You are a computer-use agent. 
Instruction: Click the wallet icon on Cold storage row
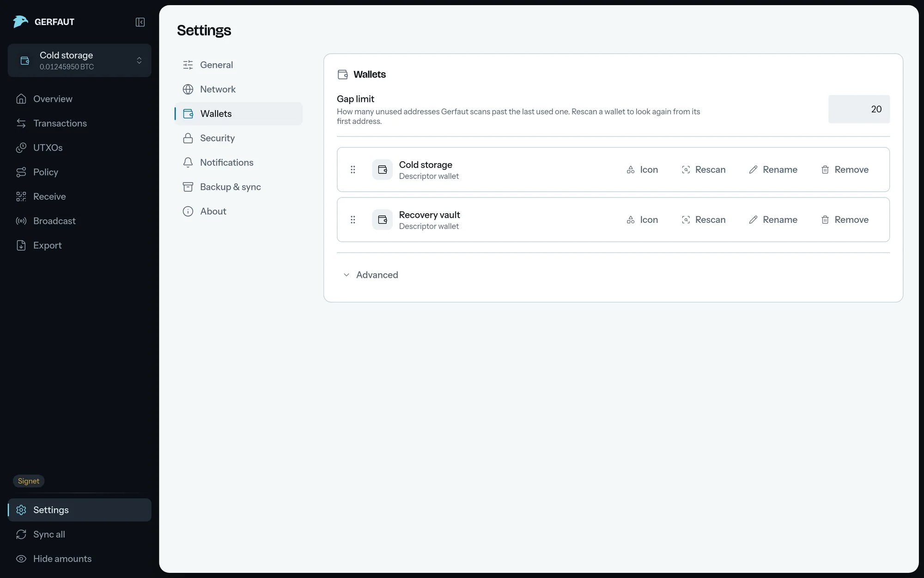pos(383,170)
